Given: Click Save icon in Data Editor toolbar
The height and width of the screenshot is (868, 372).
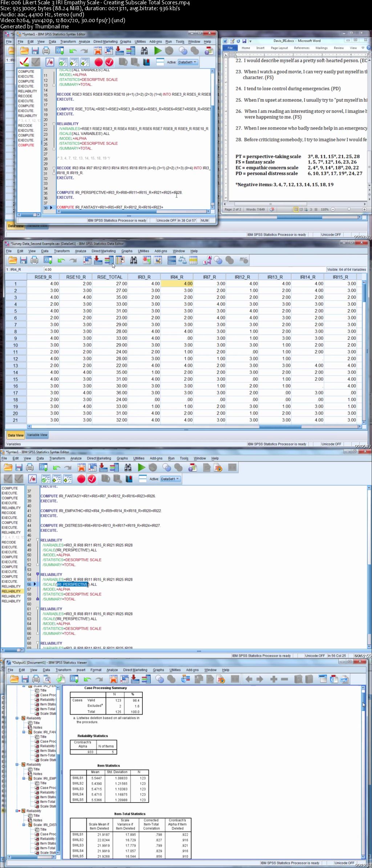Looking at the screenshot, I should 24,260.
